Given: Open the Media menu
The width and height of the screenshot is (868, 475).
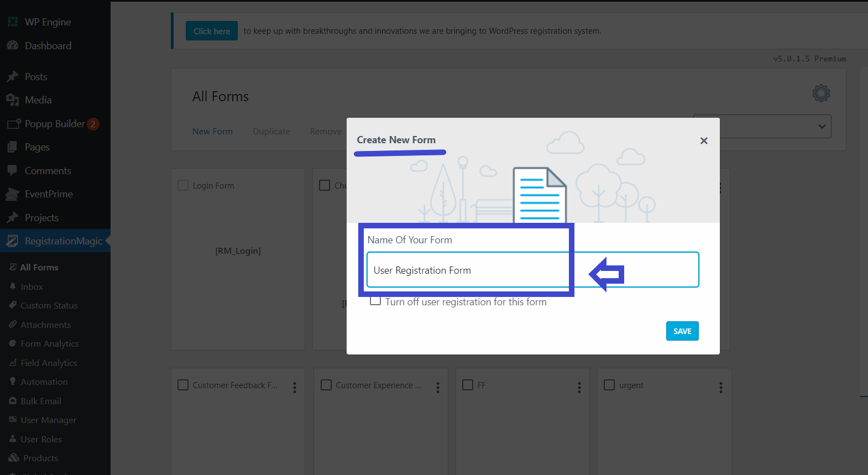Looking at the screenshot, I should 38,100.
